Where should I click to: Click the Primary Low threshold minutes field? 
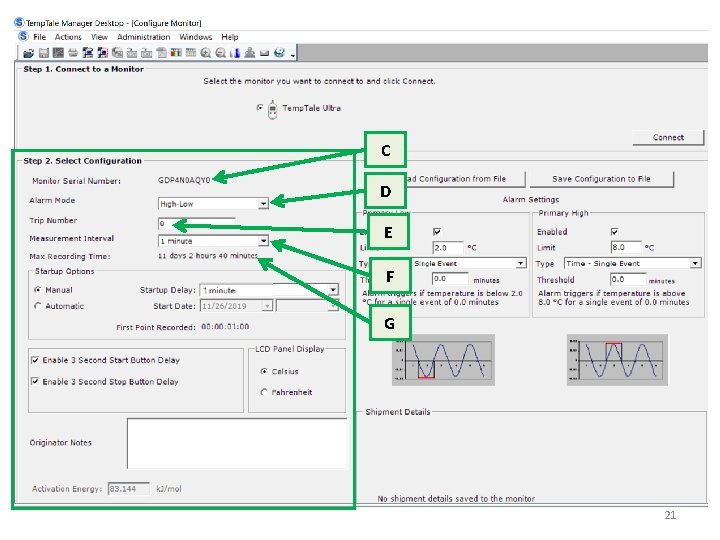pyautogui.click(x=450, y=279)
